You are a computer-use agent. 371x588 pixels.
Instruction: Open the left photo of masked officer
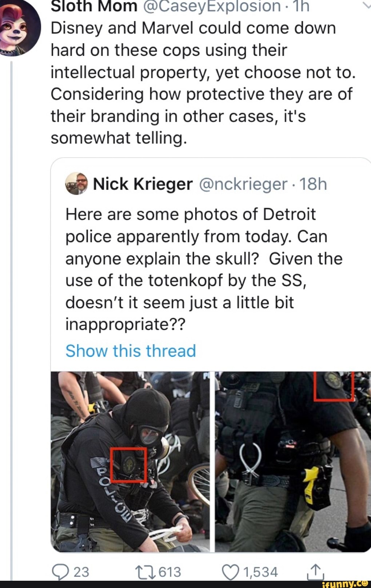[x=130, y=461]
